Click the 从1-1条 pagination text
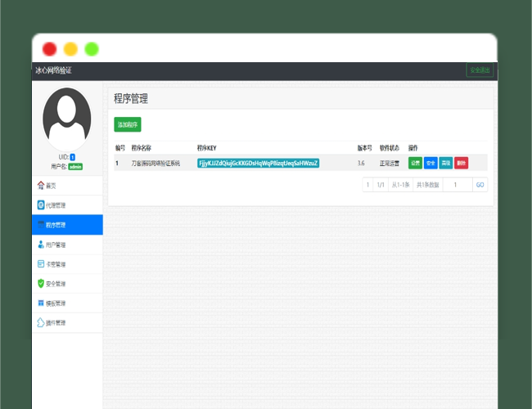Viewport: 532px width, 409px height. coord(401,185)
